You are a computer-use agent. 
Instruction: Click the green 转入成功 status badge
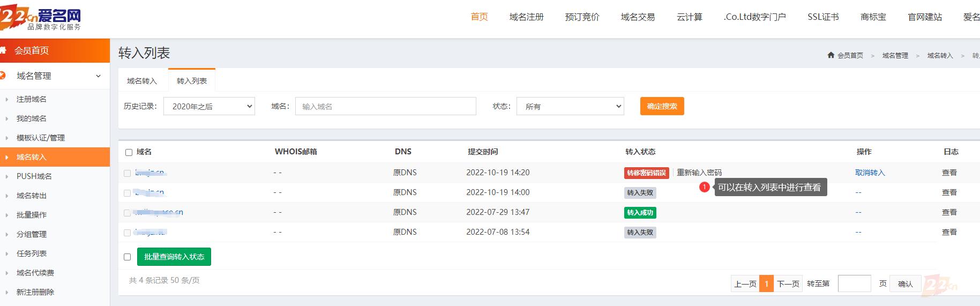pos(640,213)
